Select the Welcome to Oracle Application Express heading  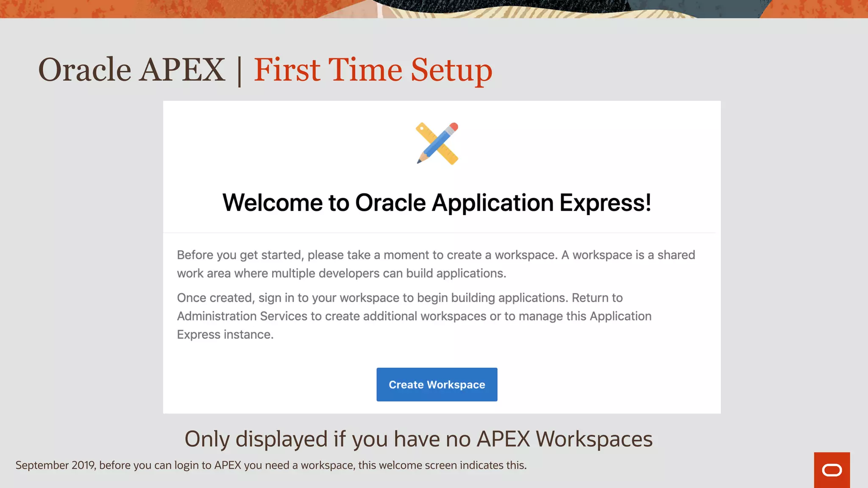pos(437,202)
